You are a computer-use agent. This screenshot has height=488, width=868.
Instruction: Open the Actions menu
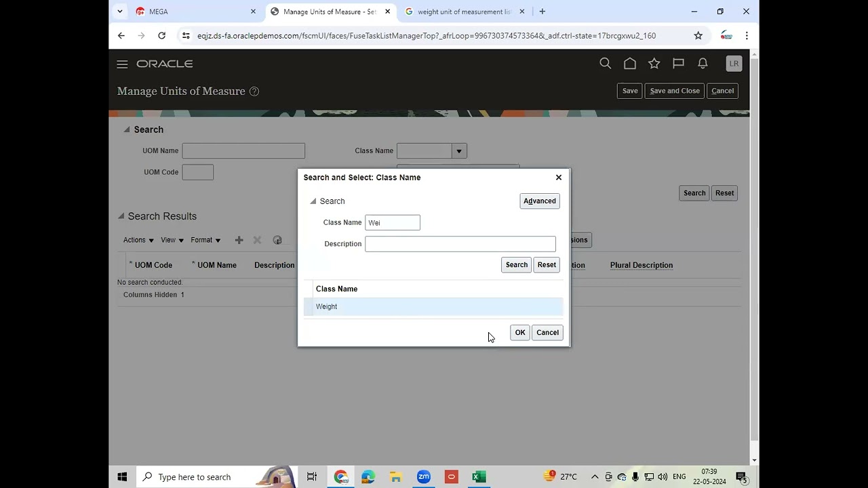tap(138, 240)
